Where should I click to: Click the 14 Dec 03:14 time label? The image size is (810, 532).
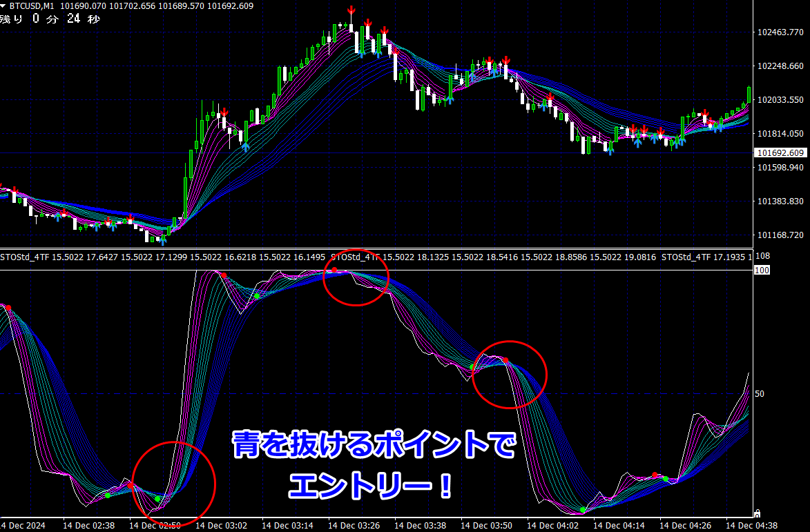(x=288, y=526)
